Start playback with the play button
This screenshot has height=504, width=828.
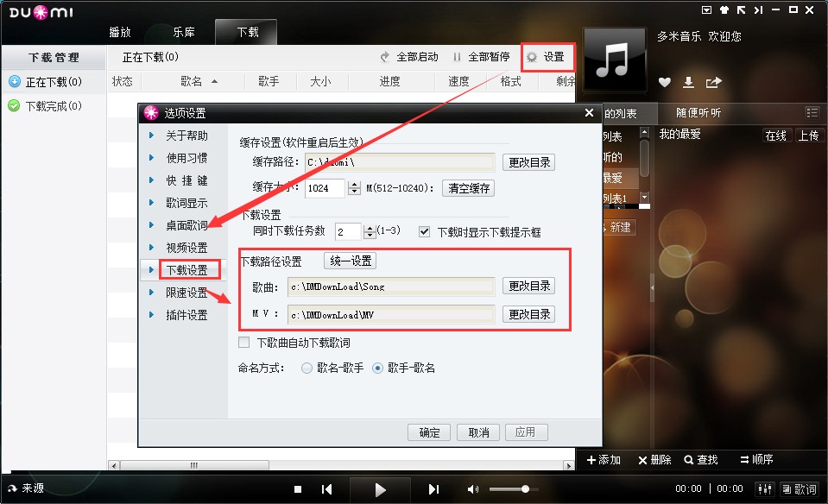pos(380,489)
